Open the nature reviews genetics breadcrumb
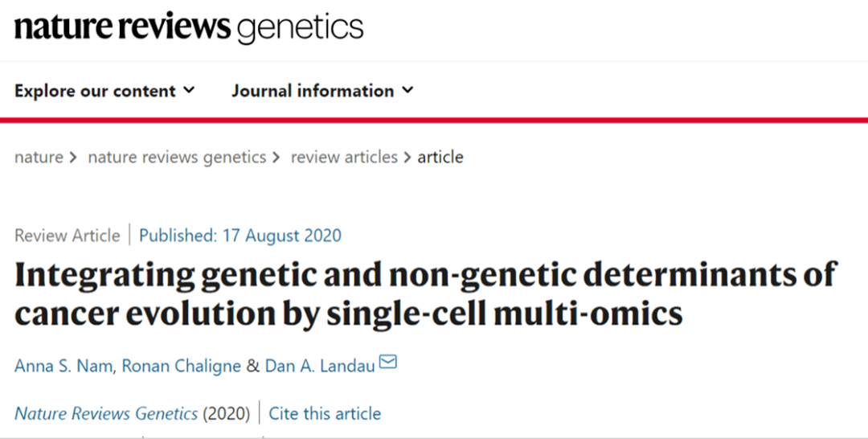The height and width of the screenshot is (439, 868). 177,157
